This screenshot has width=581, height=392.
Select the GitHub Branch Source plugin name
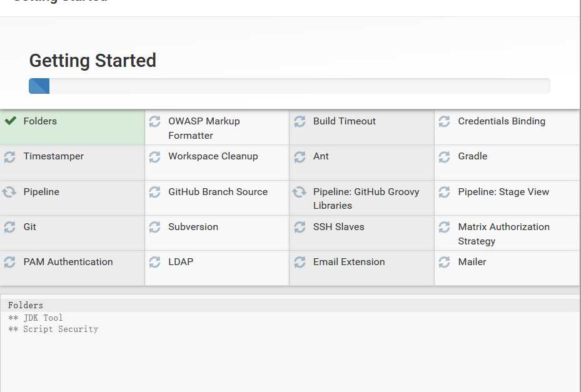point(218,192)
